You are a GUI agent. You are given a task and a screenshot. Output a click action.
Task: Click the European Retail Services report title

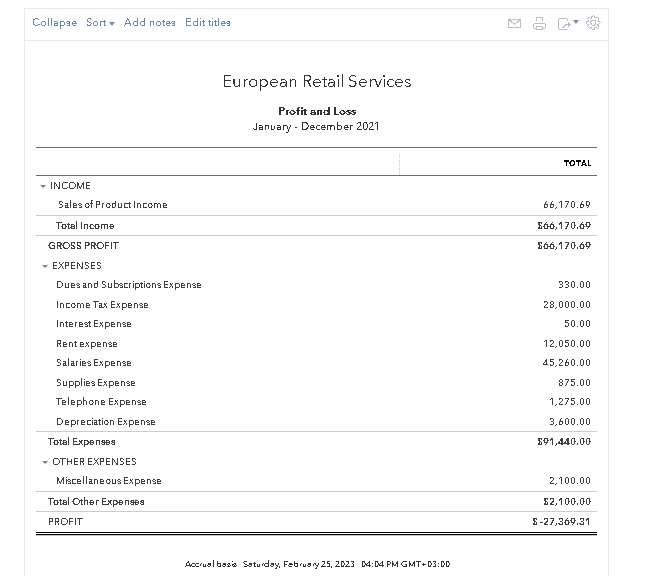pyautogui.click(x=316, y=82)
